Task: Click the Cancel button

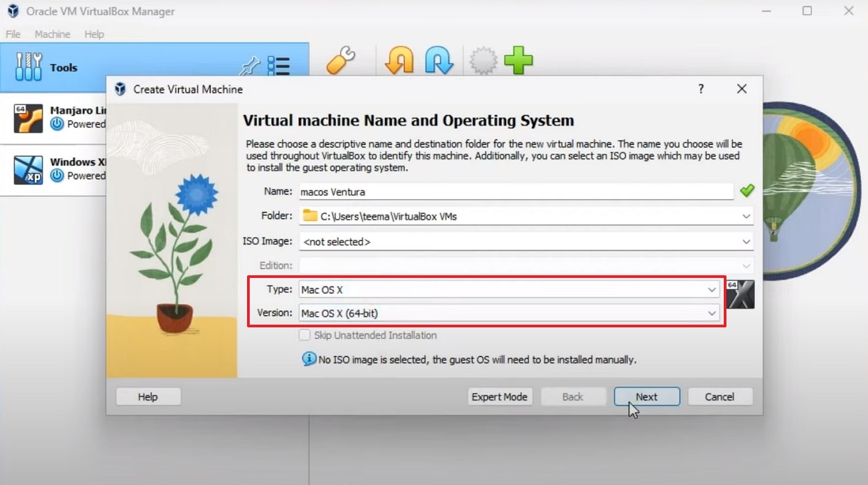Action: pyautogui.click(x=720, y=397)
